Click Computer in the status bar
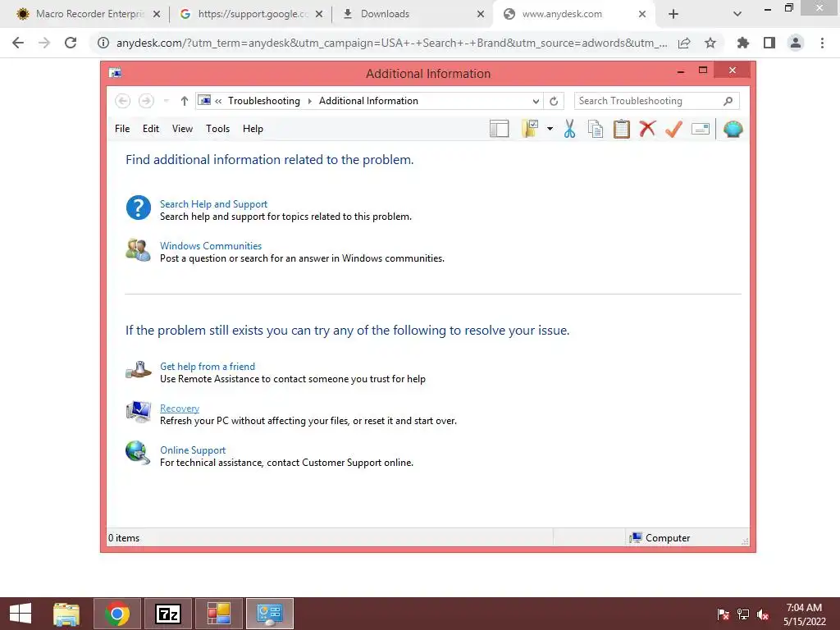The width and height of the screenshot is (840, 630). pyautogui.click(x=668, y=538)
